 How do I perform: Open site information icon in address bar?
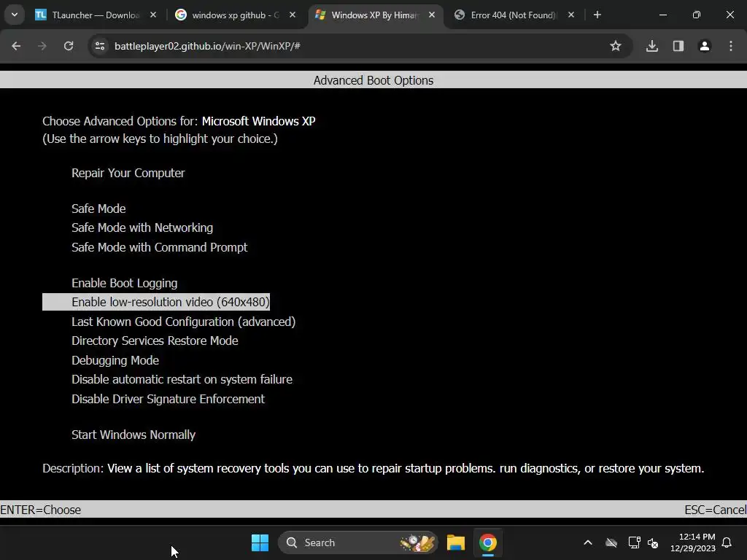point(100,46)
